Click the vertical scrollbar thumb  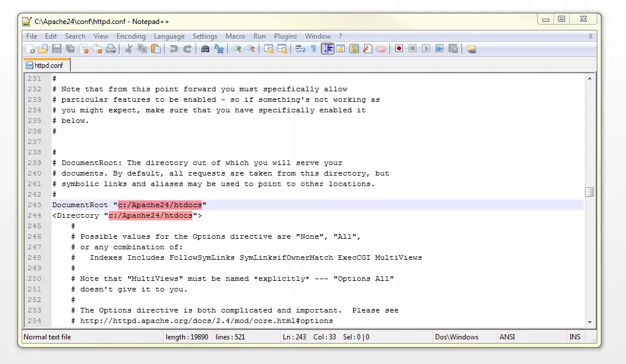click(589, 192)
